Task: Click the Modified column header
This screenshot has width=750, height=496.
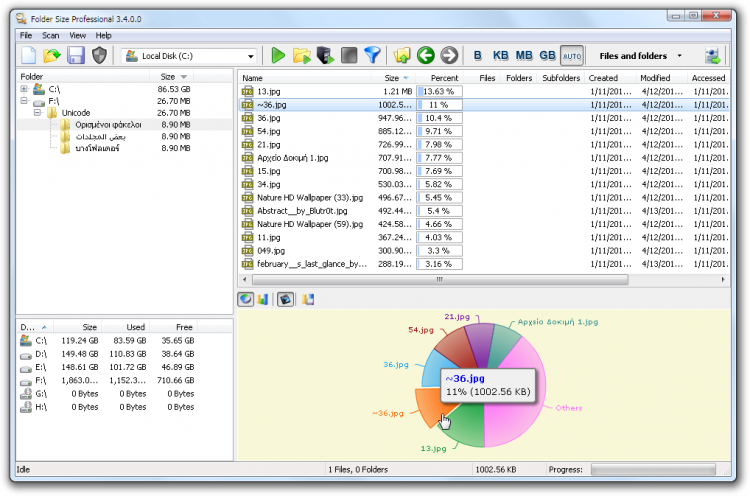Action: [655, 78]
